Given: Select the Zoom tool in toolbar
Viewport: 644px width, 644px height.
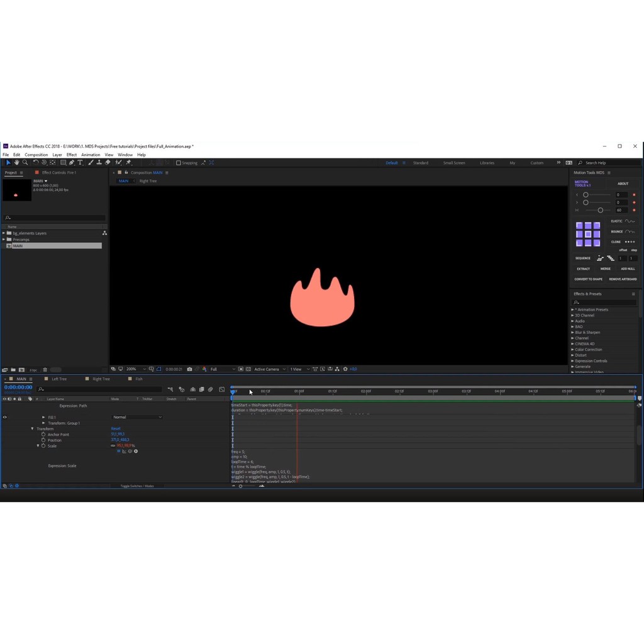Looking at the screenshot, I should click(x=25, y=163).
